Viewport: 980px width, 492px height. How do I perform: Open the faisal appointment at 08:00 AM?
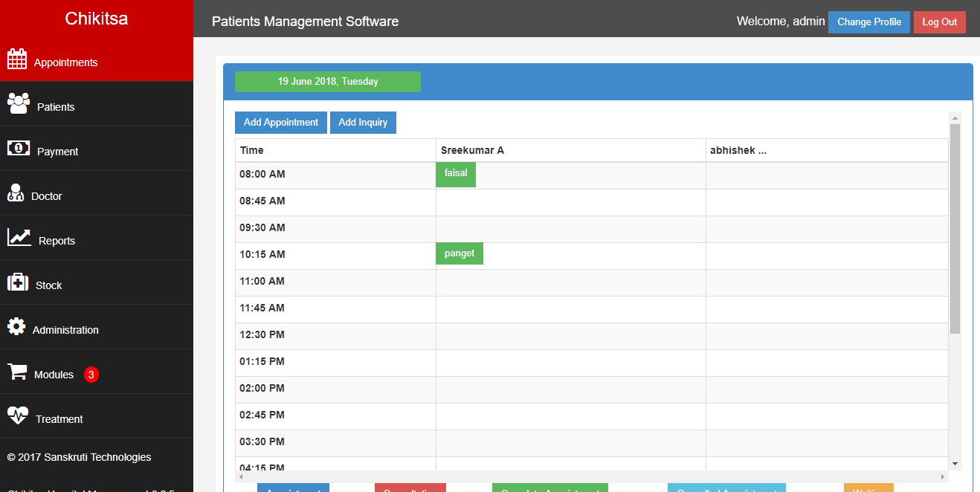click(x=456, y=174)
